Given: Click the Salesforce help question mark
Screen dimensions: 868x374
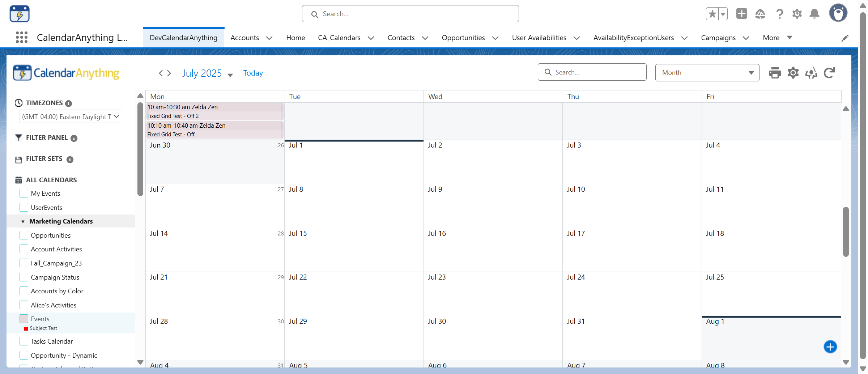Looking at the screenshot, I should [780, 14].
